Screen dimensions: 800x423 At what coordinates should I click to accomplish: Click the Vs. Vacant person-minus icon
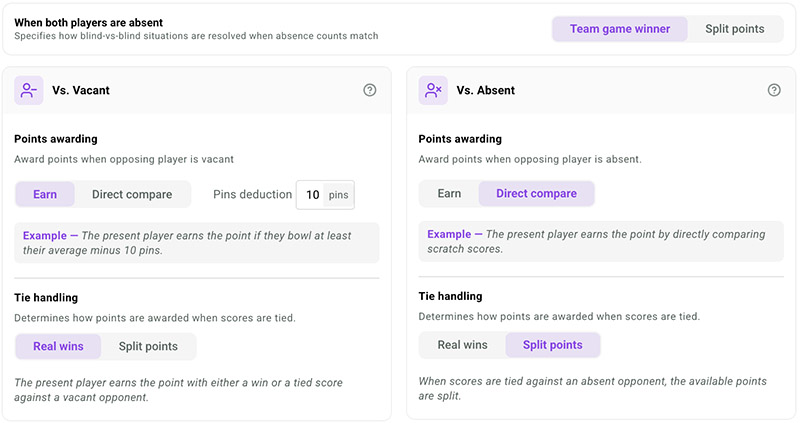tap(29, 90)
